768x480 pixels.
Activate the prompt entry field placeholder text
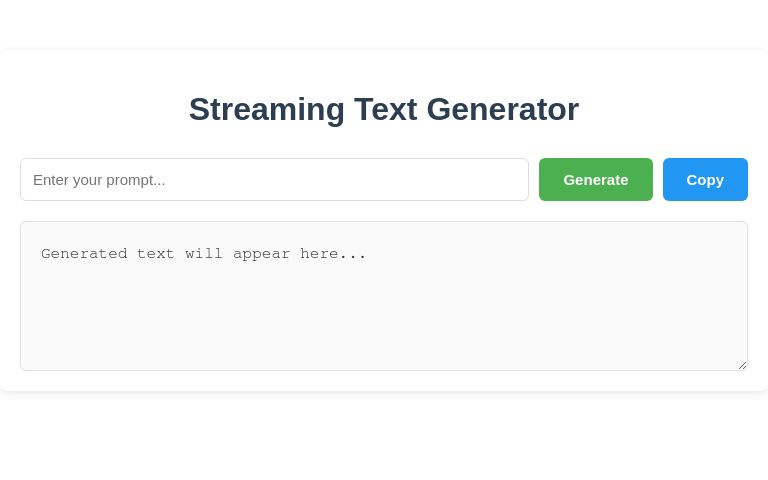[x=100, y=180]
